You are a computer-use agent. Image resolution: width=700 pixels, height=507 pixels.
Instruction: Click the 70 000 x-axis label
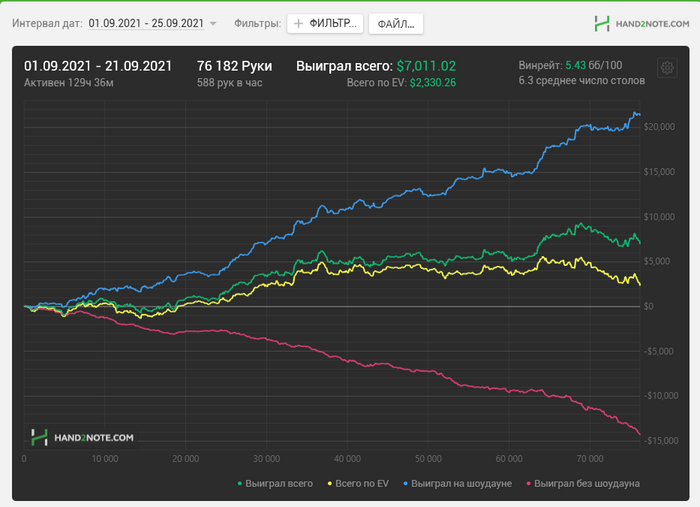point(590,458)
